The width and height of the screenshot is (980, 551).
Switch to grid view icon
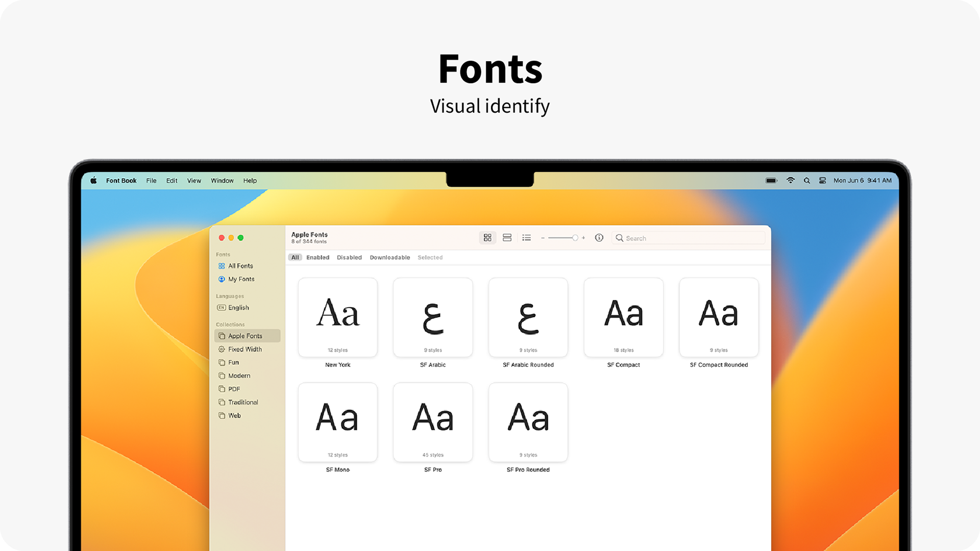(487, 238)
